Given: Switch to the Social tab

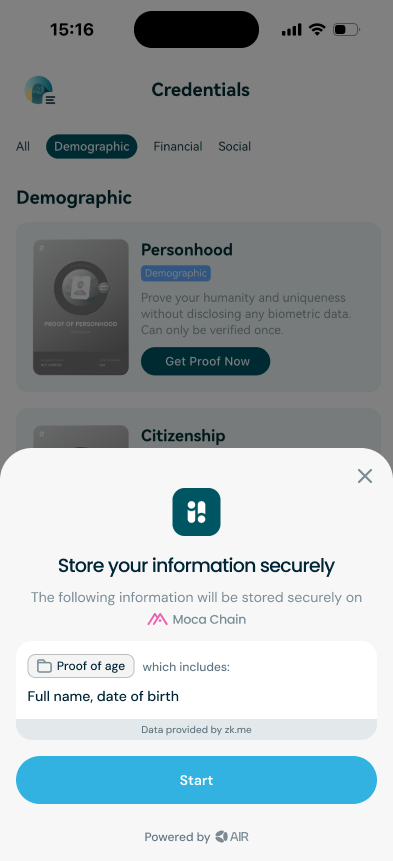Looking at the screenshot, I should click(x=234, y=147).
